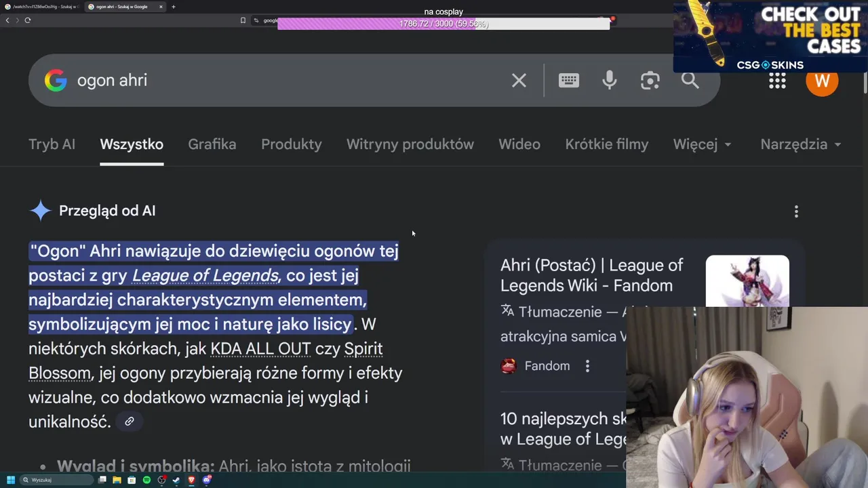Click the Google G logo

[56, 81]
